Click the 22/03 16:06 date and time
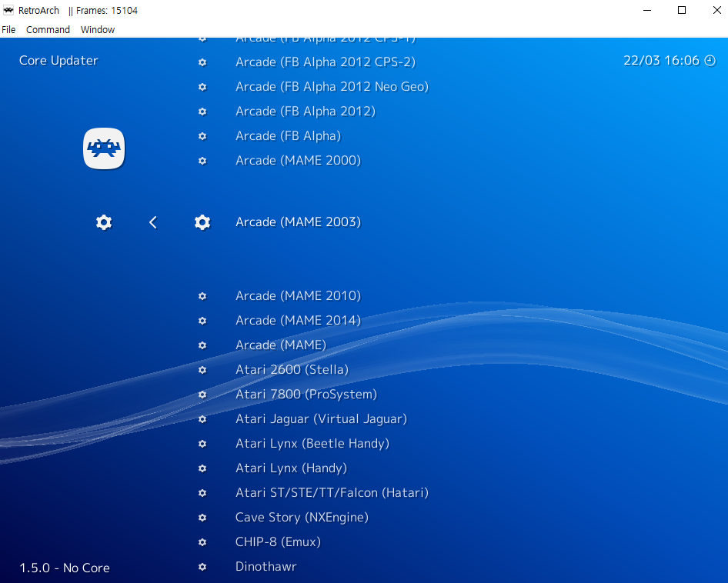This screenshot has height=583, width=728. (x=661, y=61)
